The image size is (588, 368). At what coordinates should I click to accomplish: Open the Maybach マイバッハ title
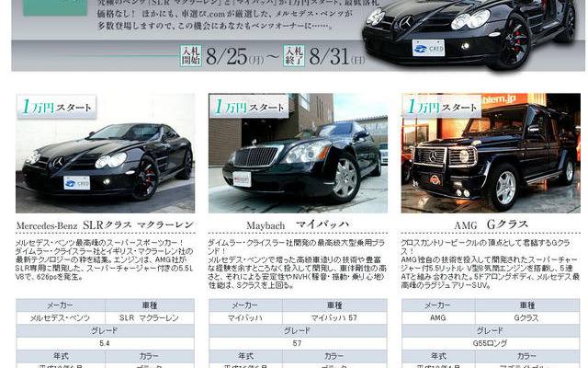click(x=298, y=225)
